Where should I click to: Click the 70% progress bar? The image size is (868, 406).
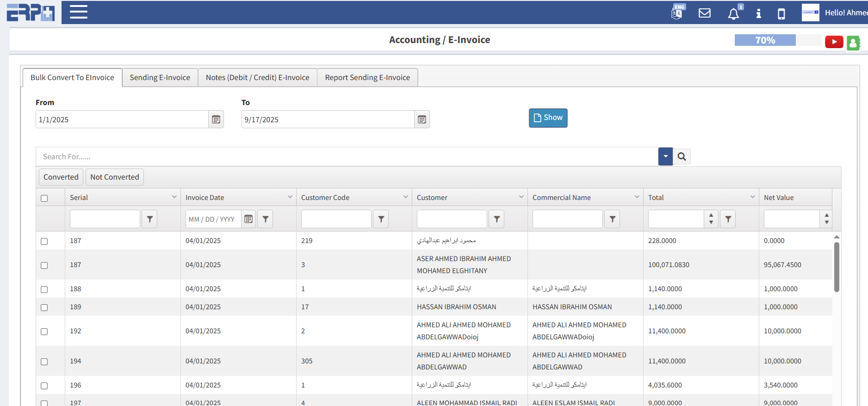coord(765,40)
